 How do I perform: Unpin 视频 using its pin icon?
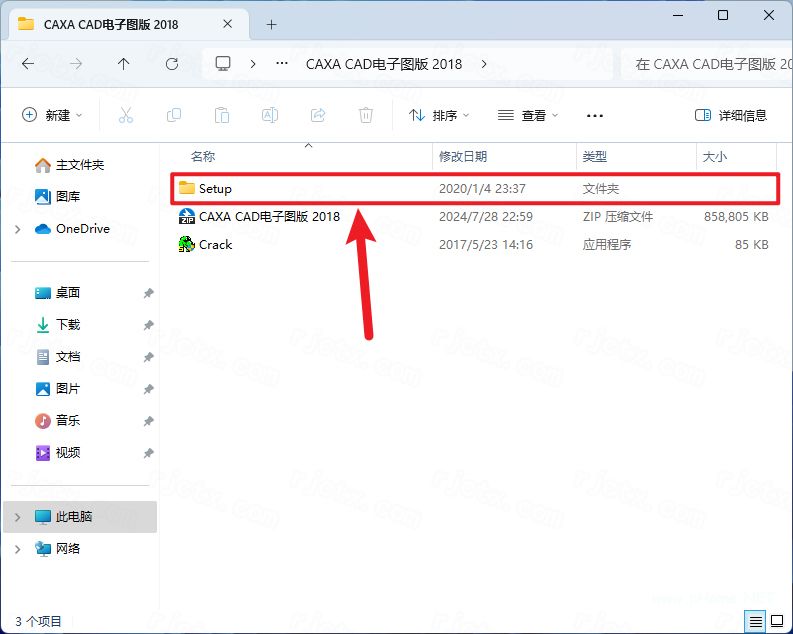click(x=148, y=453)
